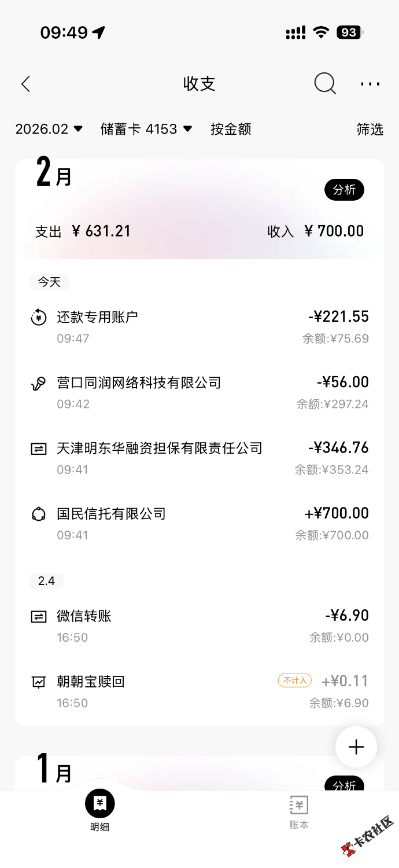Tap the repayment account transaction icon
The image size is (399, 868).
(39, 317)
